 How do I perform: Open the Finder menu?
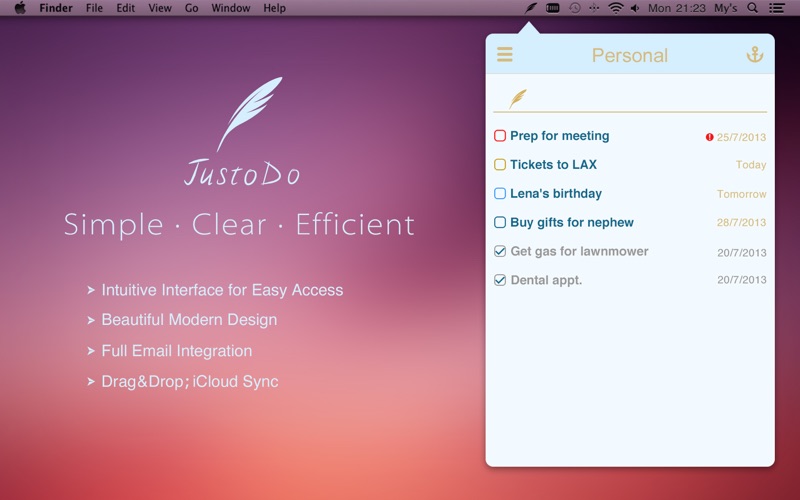(56, 8)
